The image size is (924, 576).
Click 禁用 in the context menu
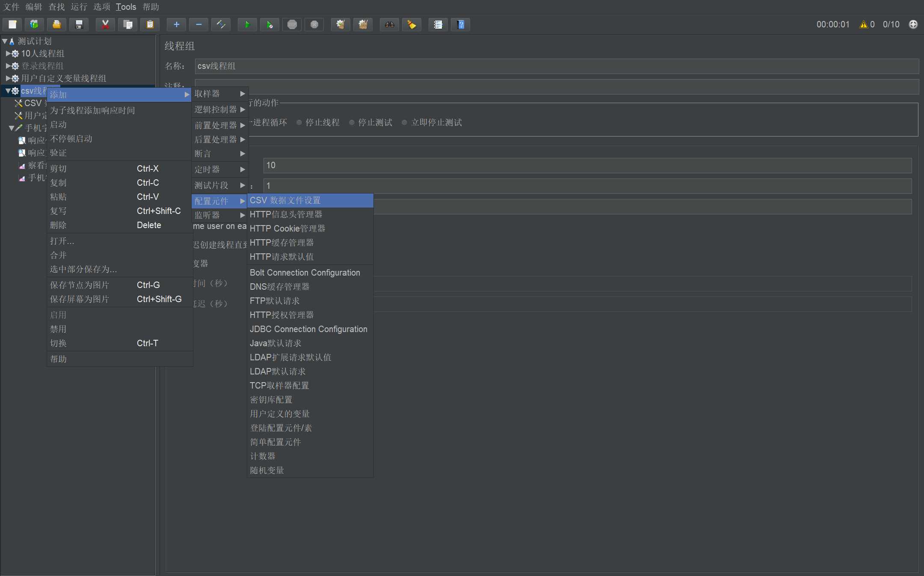tap(120, 329)
